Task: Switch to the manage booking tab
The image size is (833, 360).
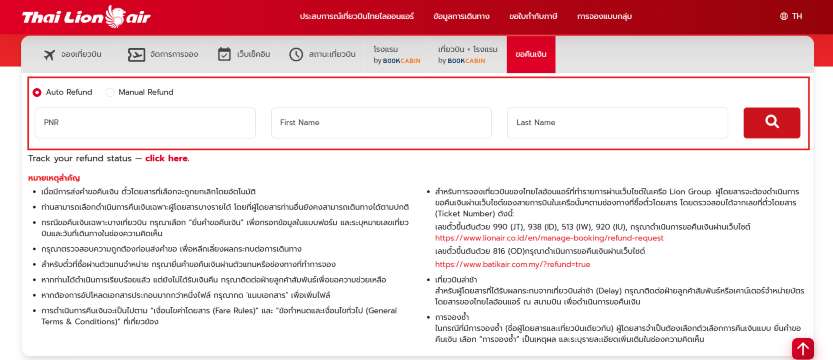Action: click(x=163, y=54)
